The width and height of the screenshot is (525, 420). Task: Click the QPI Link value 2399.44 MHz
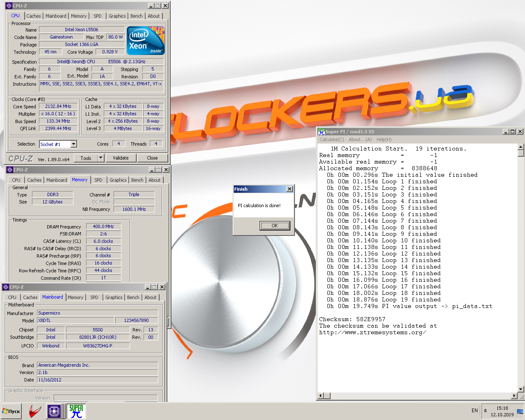click(58, 128)
